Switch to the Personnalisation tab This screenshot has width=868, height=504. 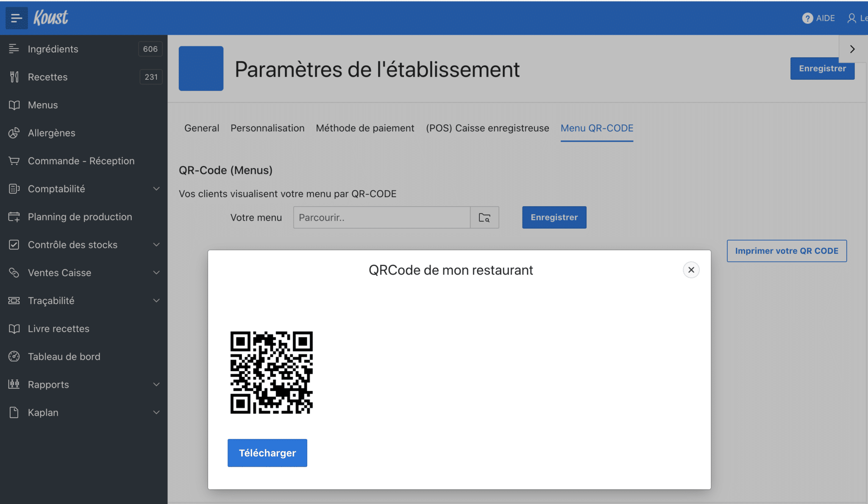coord(267,128)
